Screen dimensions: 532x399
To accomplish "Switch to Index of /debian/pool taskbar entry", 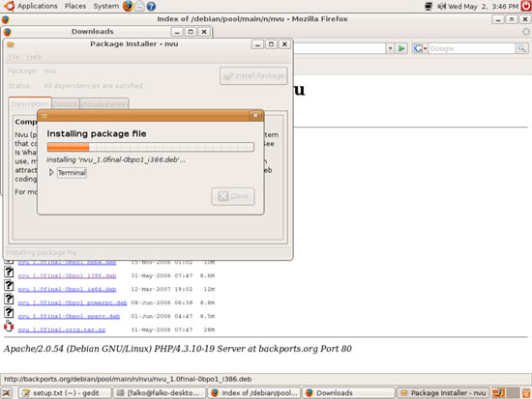I will coord(253,393).
